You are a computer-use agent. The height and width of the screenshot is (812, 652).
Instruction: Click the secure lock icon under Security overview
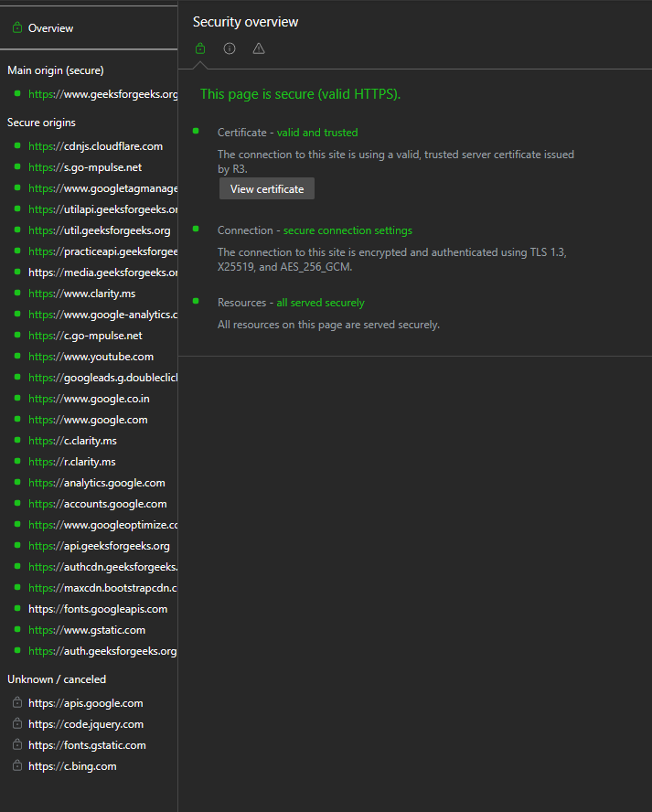pyautogui.click(x=200, y=48)
